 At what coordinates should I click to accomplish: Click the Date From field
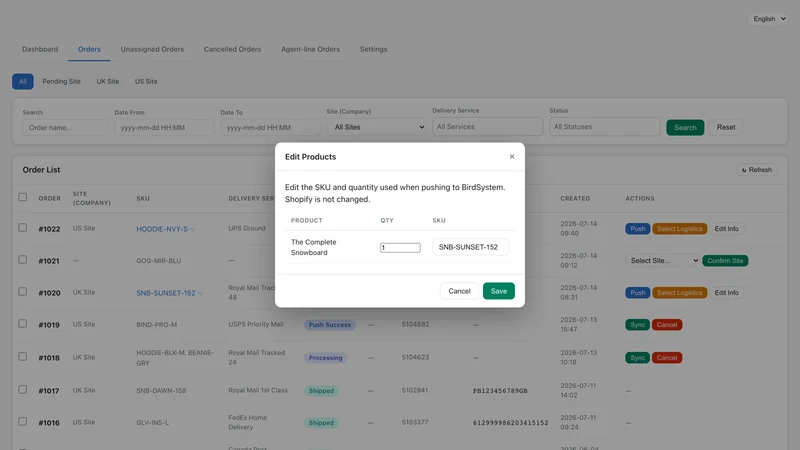(x=164, y=128)
